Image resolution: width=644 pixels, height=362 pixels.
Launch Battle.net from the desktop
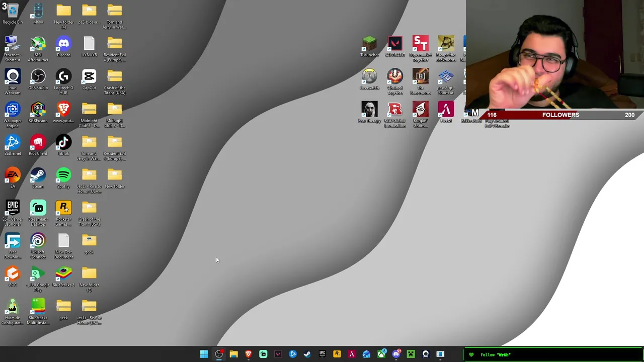point(13,145)
